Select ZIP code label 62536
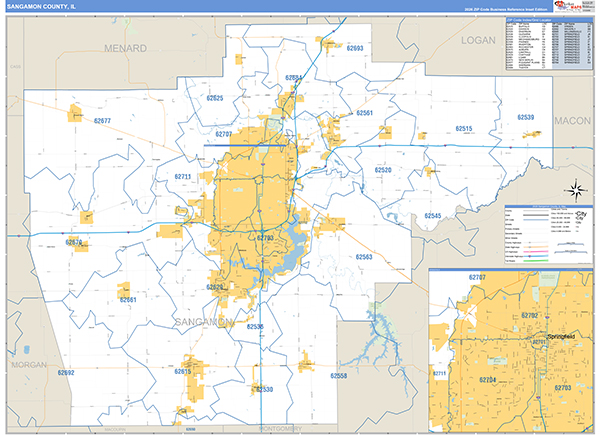The height and width of the screenshot is (435, 600). coord(255,327)
